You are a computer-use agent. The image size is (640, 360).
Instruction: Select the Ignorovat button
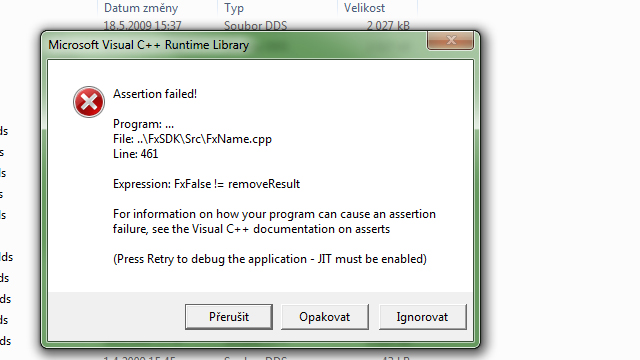coord(422,317)
